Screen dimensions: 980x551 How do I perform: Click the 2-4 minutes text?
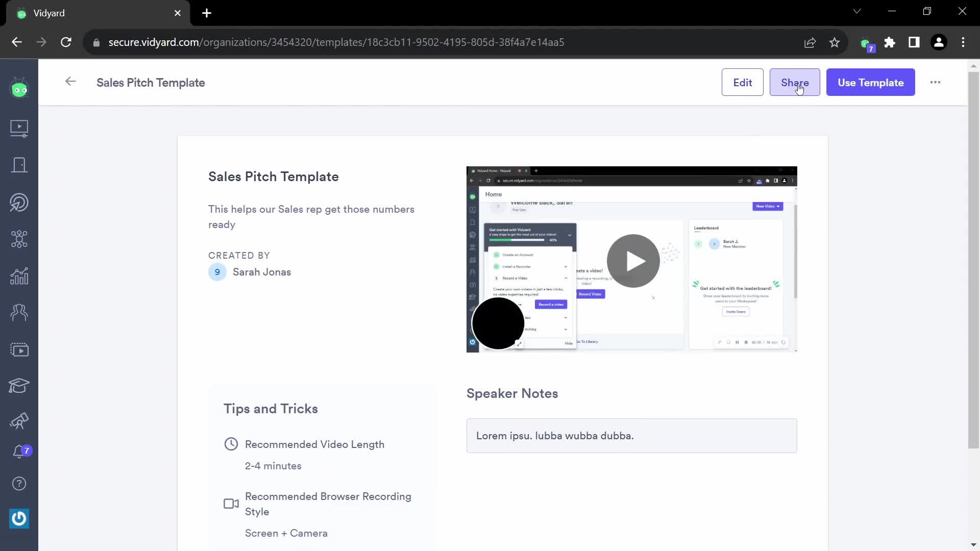273,466
